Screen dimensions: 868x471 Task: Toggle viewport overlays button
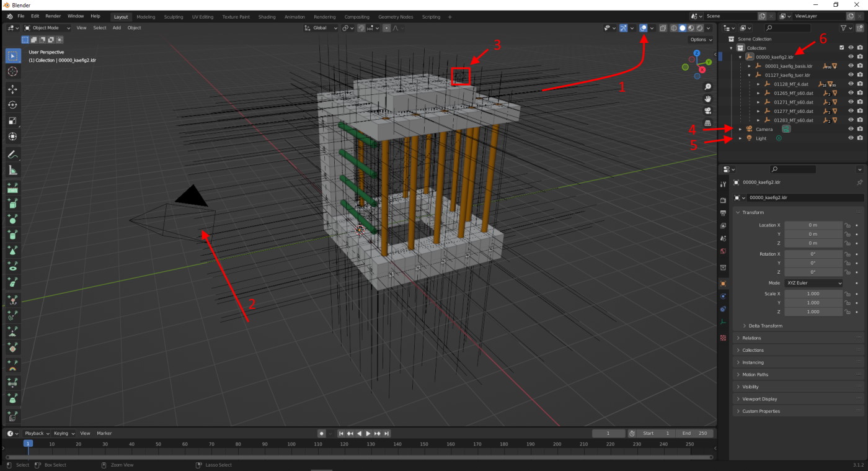[x=644, y=28]
